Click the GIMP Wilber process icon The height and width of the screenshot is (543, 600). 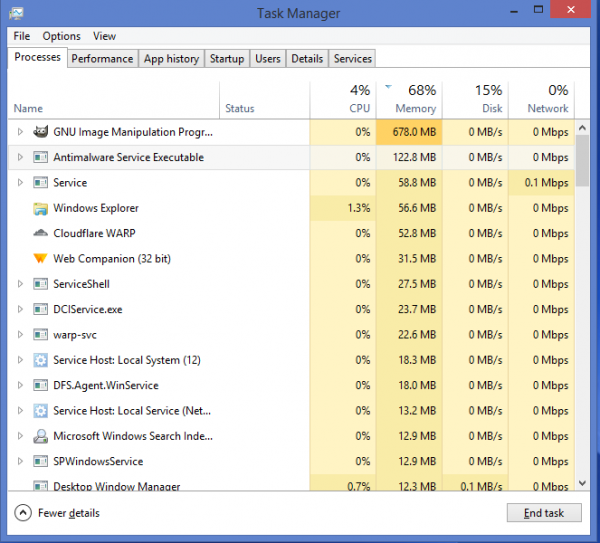coord(40,132)
